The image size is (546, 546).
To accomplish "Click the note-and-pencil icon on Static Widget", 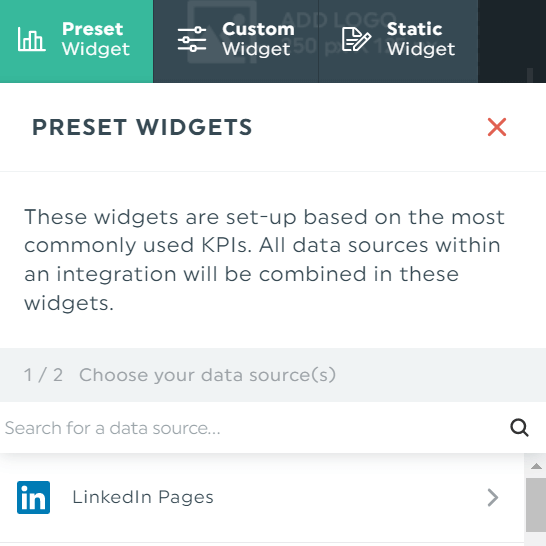I will pos(356,40).
